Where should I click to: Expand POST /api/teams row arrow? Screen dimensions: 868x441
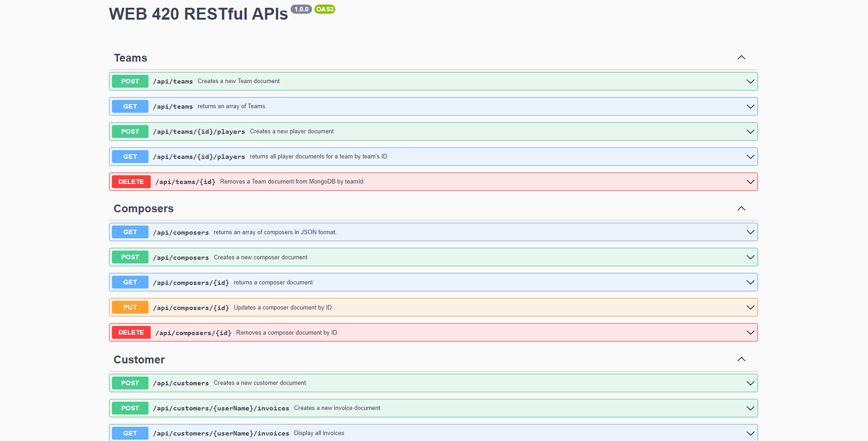(750, 81)
